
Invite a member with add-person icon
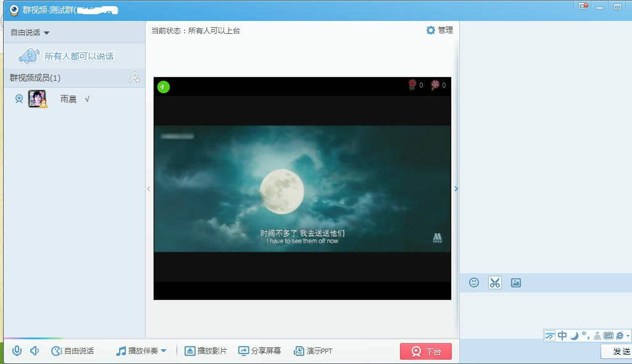click(134, 77)
